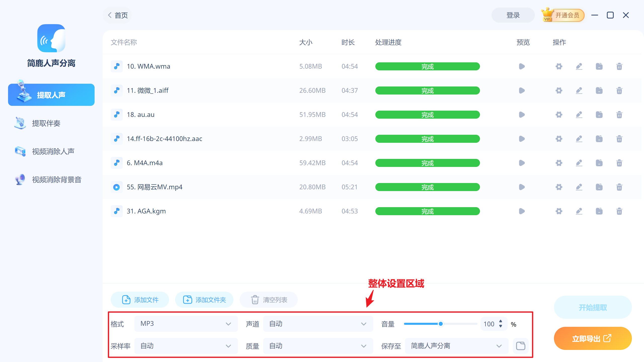Delete 31. AGA.kgm from the list
This screenshot has width=644, height=362.
[619, 211]
